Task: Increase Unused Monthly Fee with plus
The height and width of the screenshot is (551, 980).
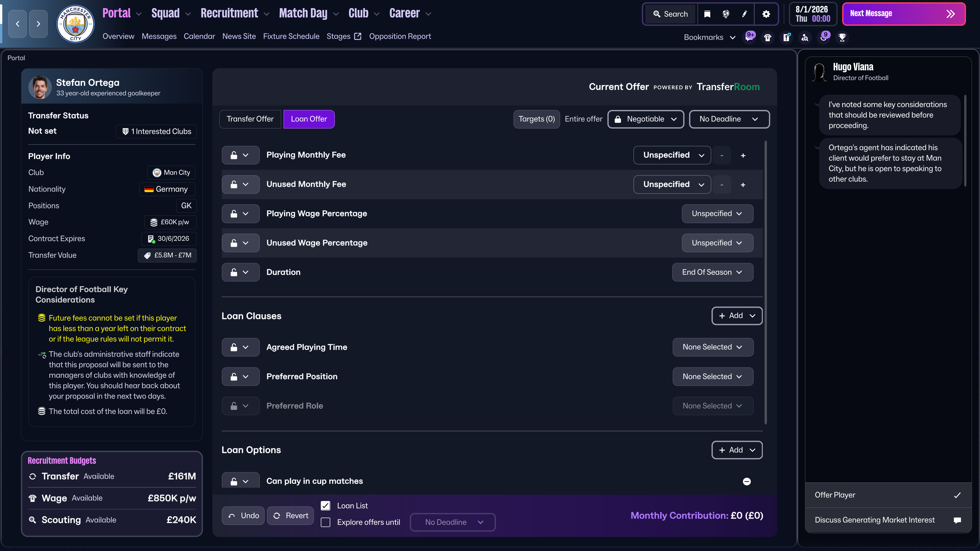Action: 743,185
